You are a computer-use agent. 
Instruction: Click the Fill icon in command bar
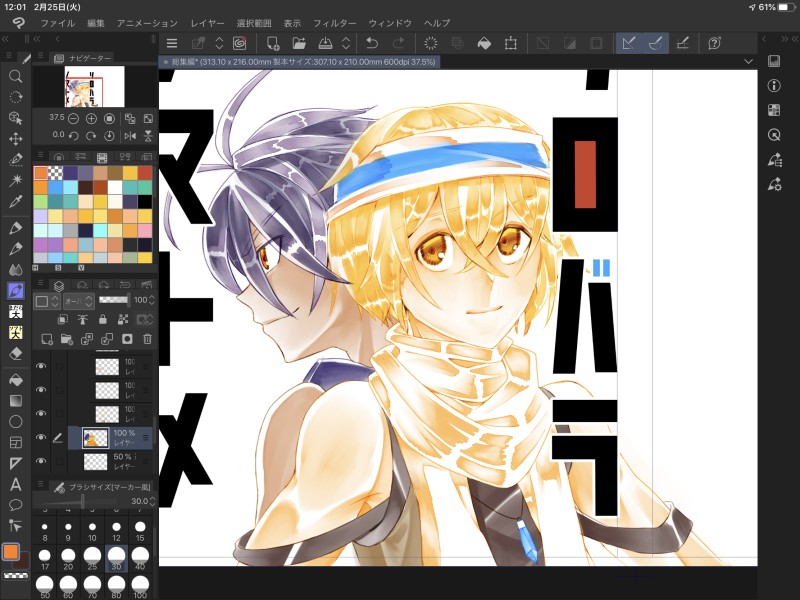tap(484, 43)
